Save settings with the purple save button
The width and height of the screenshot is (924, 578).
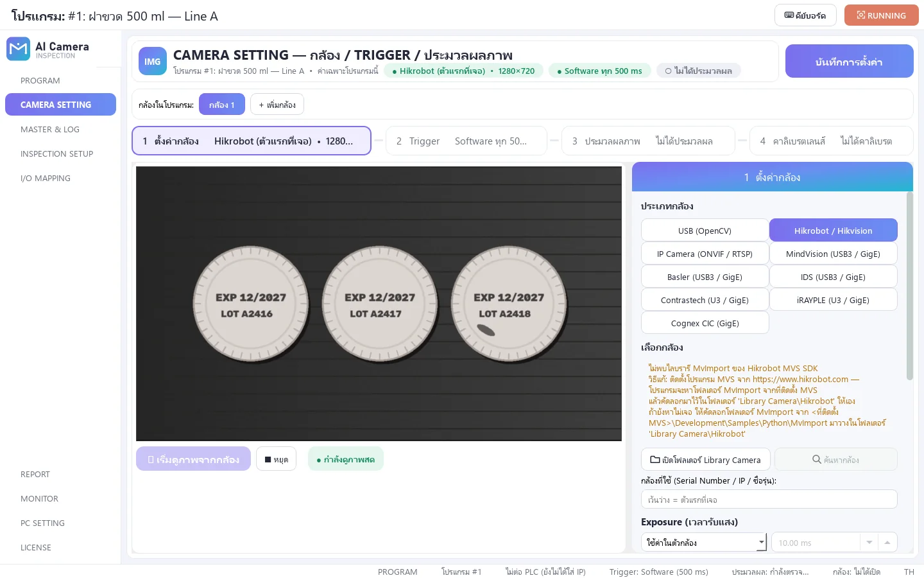click(x=849, y=62)
